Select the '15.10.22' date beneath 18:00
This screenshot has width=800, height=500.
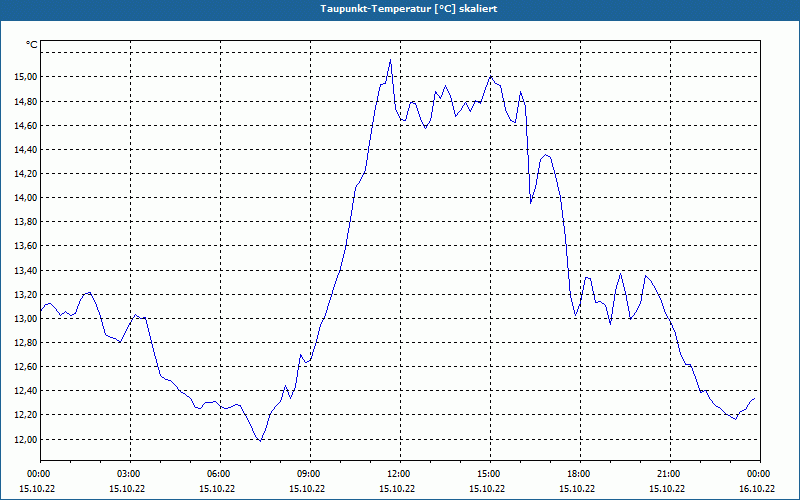(577, 488)
